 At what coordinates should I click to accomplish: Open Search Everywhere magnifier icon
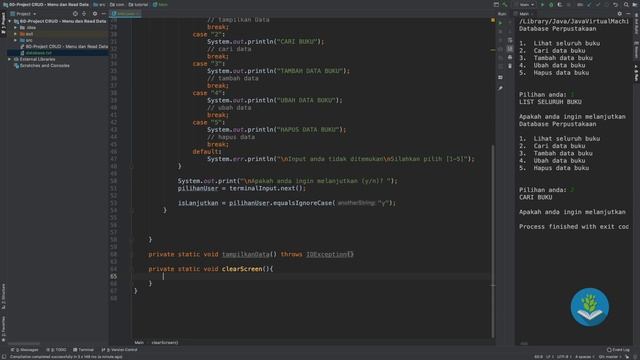(x=626, y=4)
